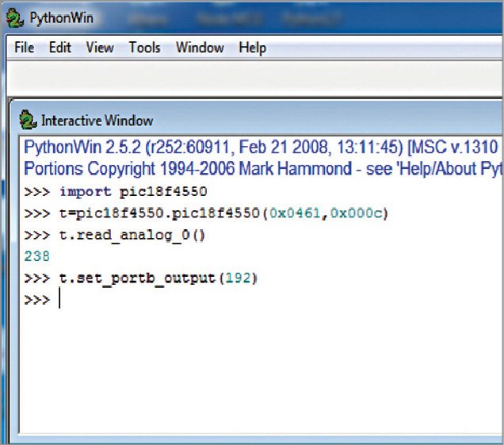Click the output value 238
Screen dimensions: 504x445
(x=36, y=257)
